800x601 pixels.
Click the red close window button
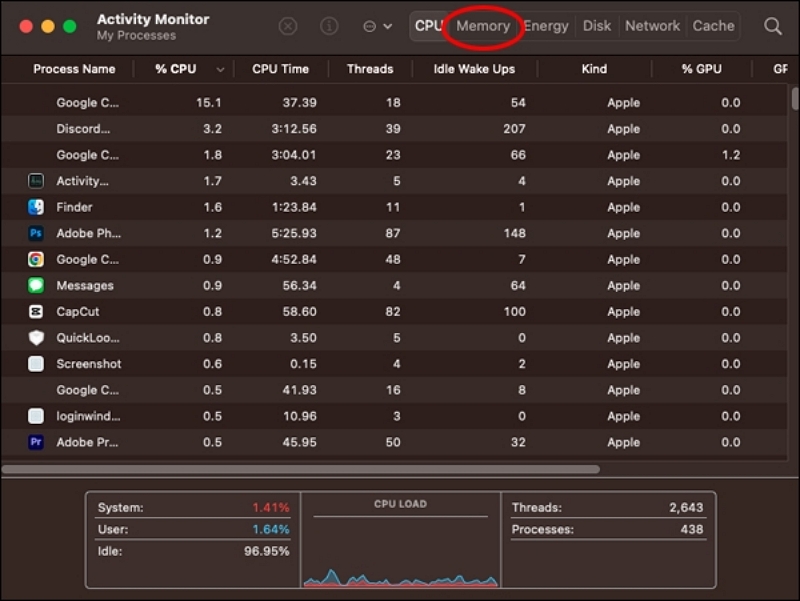(x=26, y=26)
